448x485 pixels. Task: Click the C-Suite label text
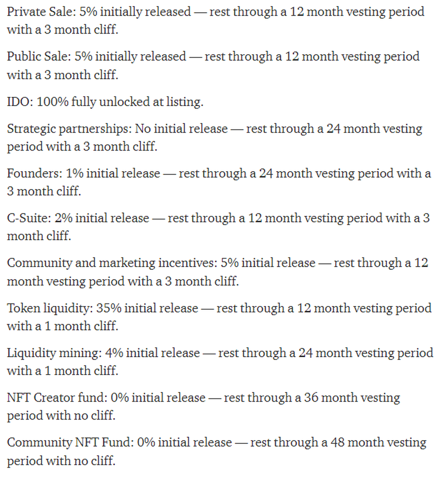pos(29,218)
